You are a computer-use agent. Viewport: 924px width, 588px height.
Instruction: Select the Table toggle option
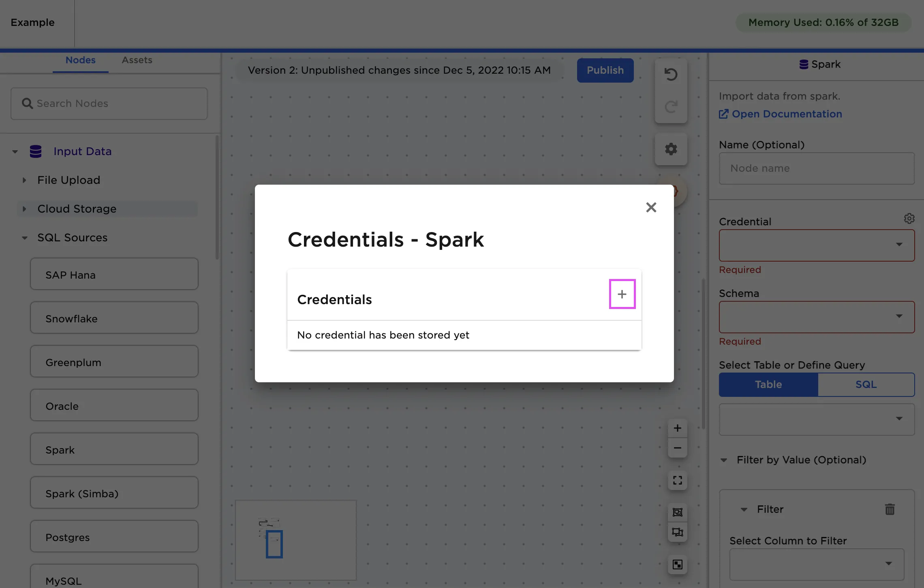[768, 384]
